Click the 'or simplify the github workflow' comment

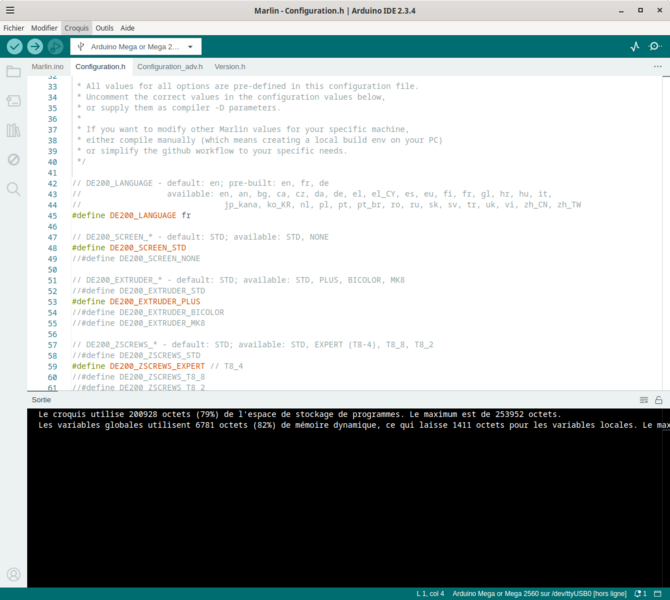[212, 151]
